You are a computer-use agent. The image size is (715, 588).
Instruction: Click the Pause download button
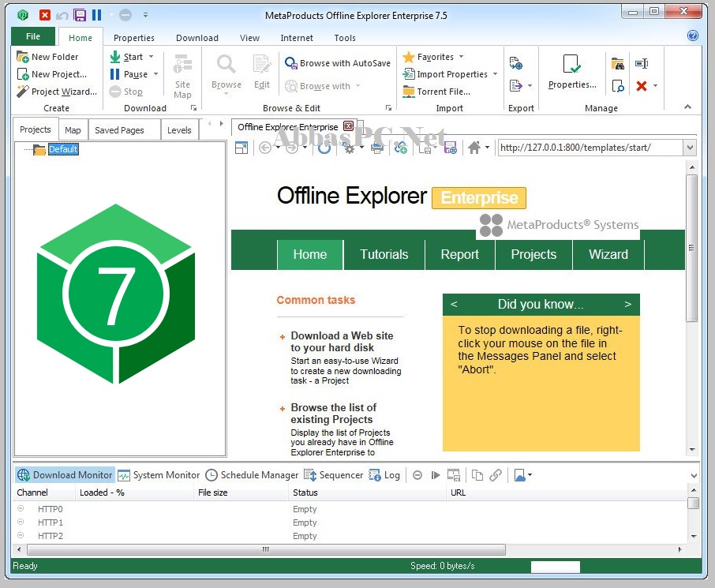[129, 74]
